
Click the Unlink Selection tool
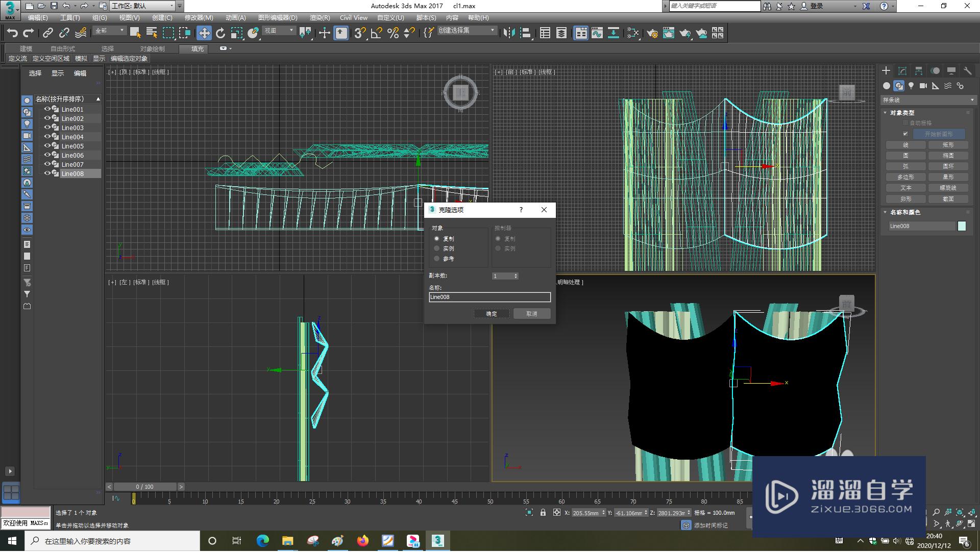point(64,33)
